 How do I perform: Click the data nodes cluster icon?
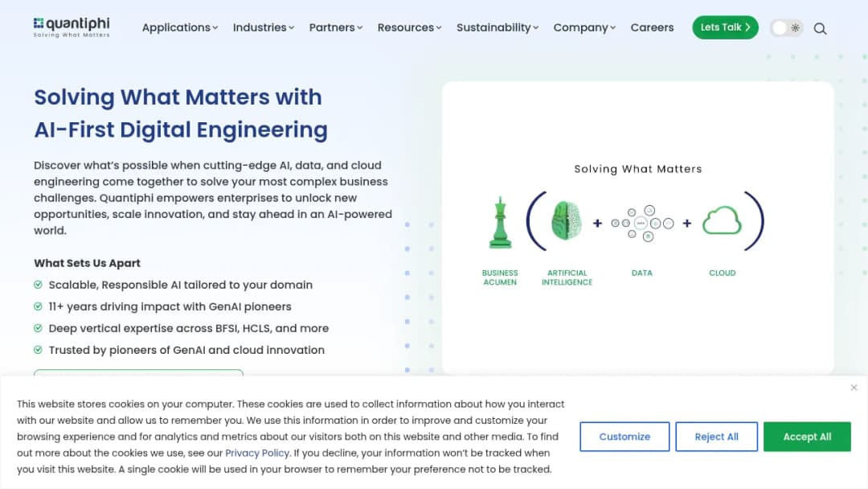[642, 223]
